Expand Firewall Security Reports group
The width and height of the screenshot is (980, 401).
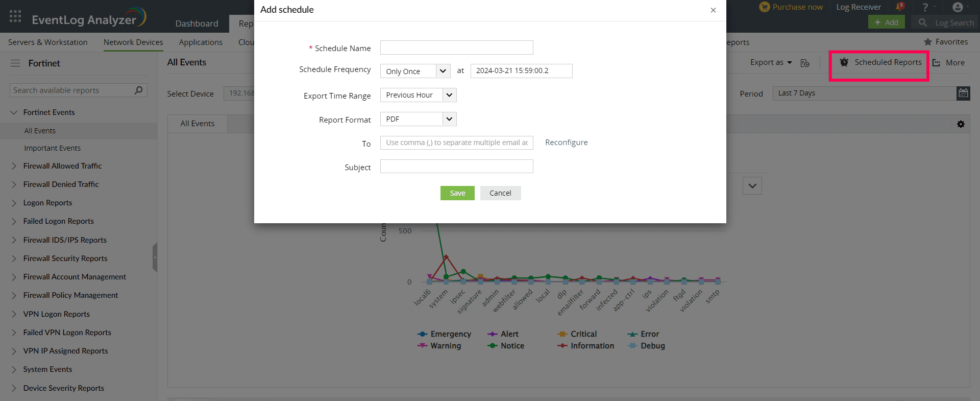coord(14,258)
